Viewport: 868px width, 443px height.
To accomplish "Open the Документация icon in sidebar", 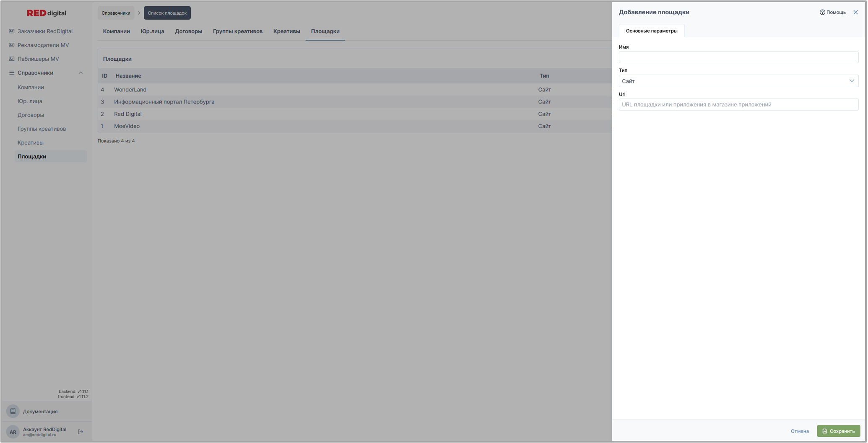I will [x=13, y=411].
